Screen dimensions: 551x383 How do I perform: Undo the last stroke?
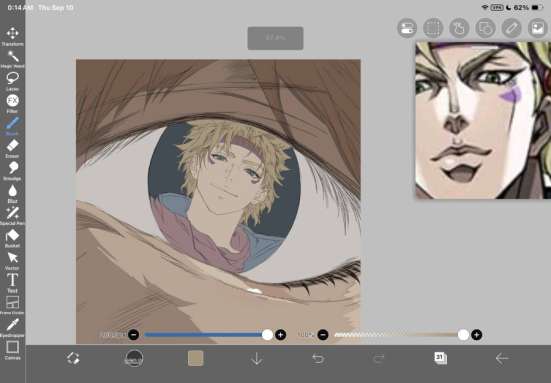tap(318, 358)
